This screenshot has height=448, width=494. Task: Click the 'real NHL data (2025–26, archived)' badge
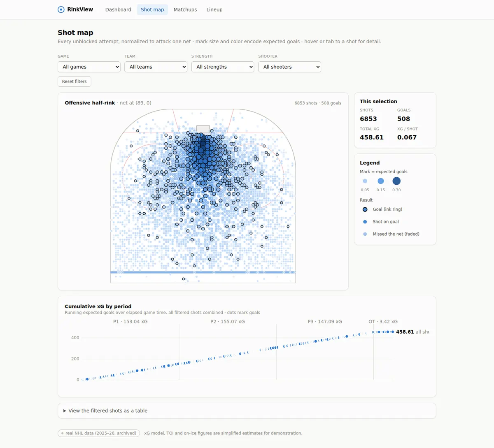(x=99, y=433)
